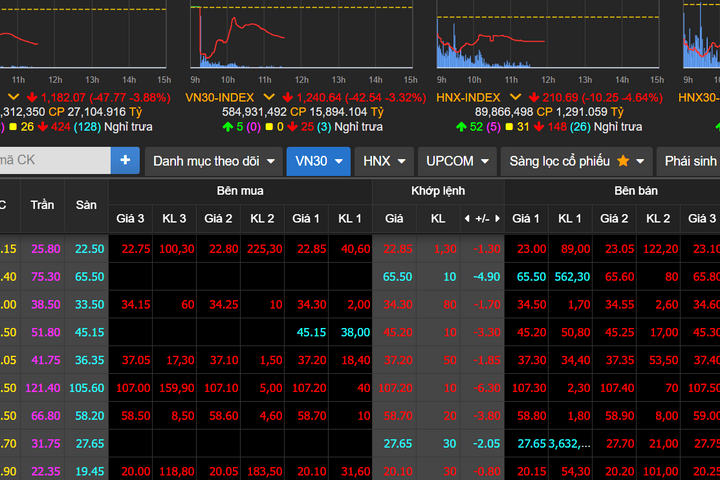This screenshot has height=480, width=720.
Task: Click the blue plus add-symbol button
Action: (x=125, y=160)
